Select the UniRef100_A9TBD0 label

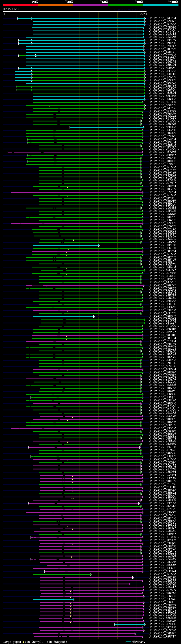pyautogui.click(x=162, y=102)
